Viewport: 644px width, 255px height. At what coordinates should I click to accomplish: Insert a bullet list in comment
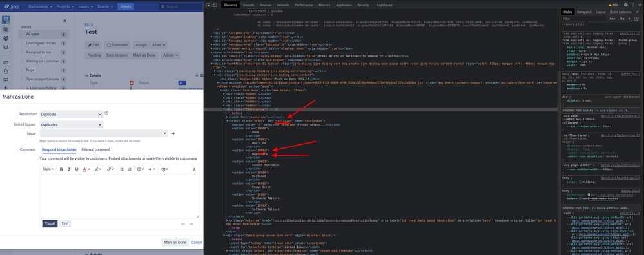pos(122,169)
